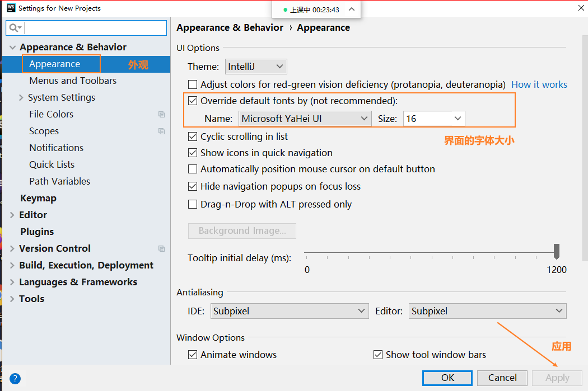This screenshot has width=588, height=391.
Task: Click the settings panel vertical scrollbar
Action: pyautogui.click(x=585, y=148)
